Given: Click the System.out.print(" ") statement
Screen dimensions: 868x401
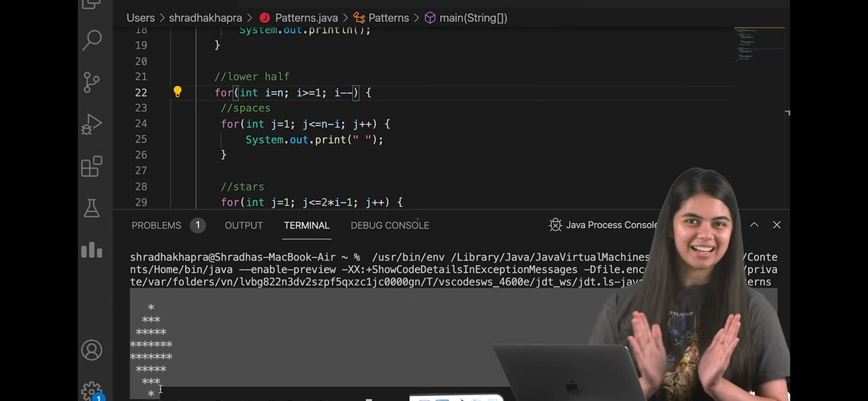Looking at the screenshot, I should click(315, 139).
